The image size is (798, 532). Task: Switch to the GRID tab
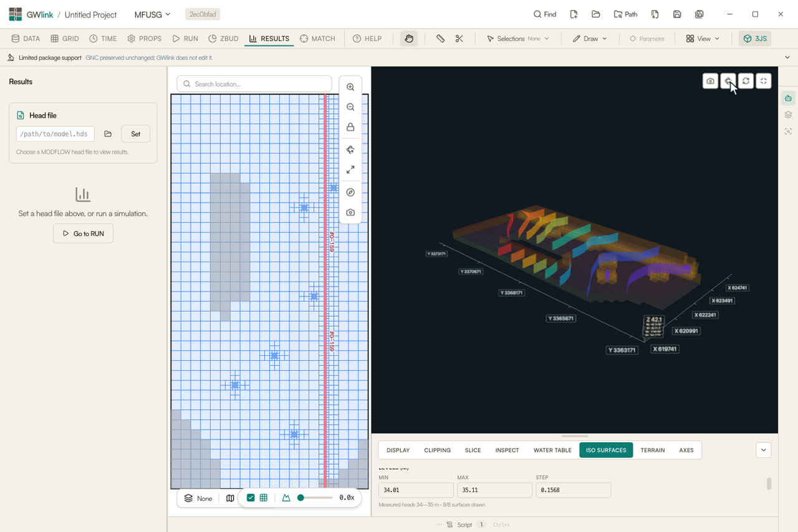pyautogui.click(x=65, y=39)
